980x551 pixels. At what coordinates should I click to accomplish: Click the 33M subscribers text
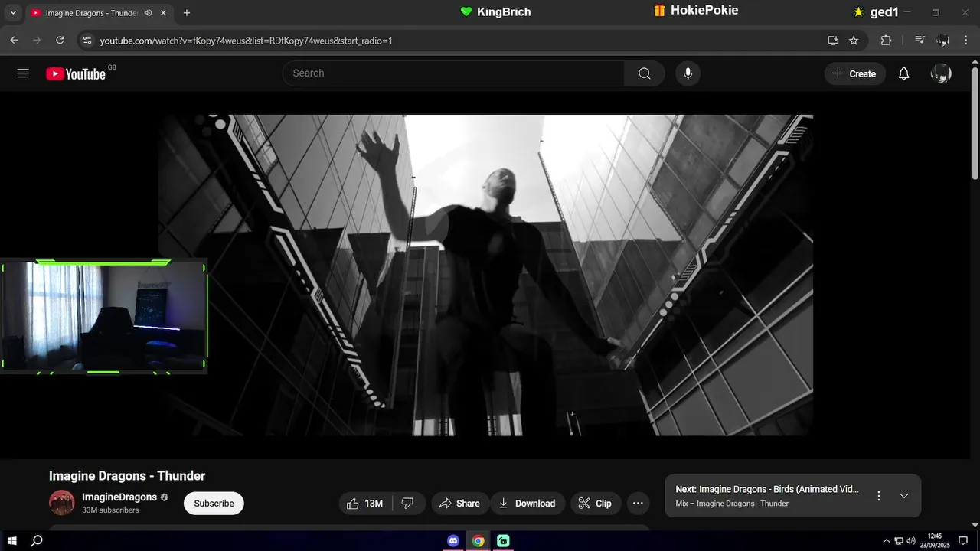coord(110,510)
